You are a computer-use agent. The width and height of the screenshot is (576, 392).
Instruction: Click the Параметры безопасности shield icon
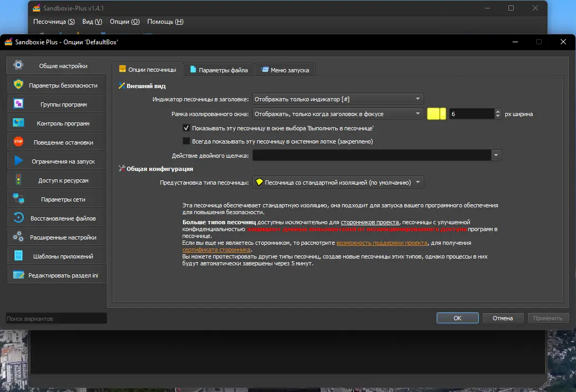click(18, 85)
